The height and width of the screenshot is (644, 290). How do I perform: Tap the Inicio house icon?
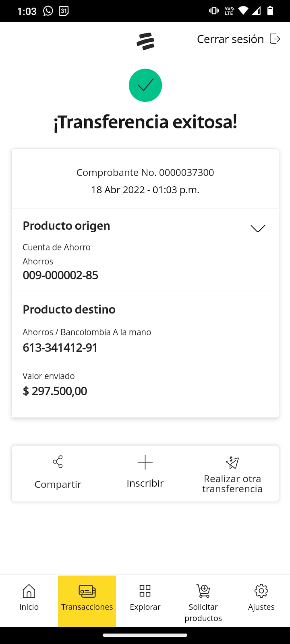29,591
